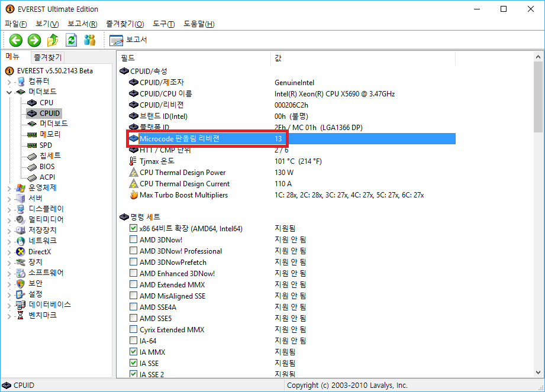545x392 pixels.
Task: Expand the 저장장치 tree node
Action: point(9,231)
